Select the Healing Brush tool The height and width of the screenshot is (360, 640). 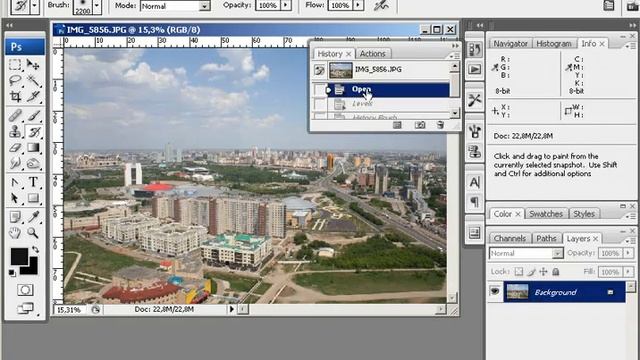[x=15, y=116]
